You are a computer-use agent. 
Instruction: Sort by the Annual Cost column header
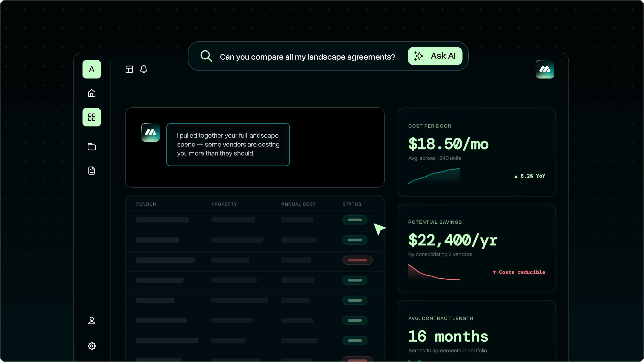point(298,204)
